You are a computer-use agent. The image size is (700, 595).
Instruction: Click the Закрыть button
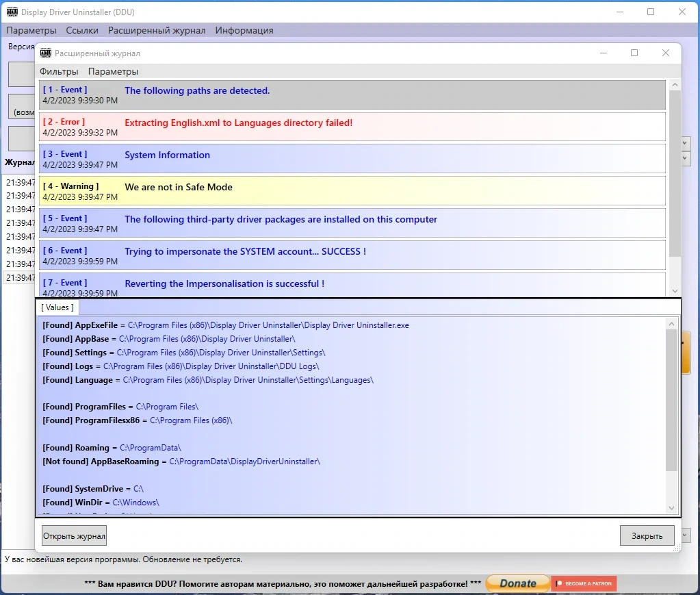[x=647, y=535]
